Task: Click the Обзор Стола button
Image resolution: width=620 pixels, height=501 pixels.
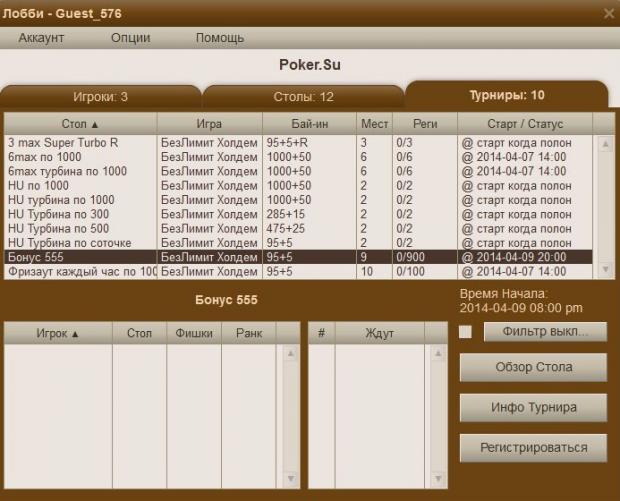Action: pos(533,367)
